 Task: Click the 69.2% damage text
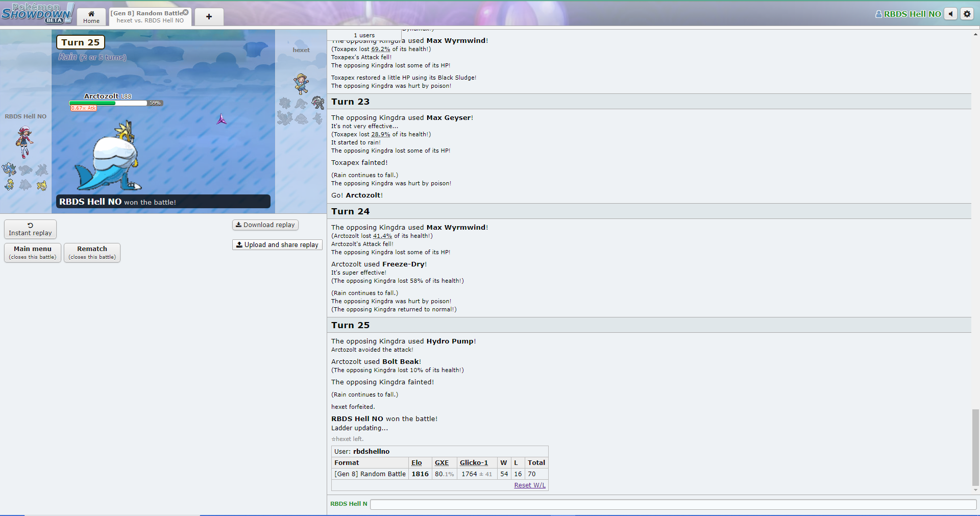click(380, 49)
